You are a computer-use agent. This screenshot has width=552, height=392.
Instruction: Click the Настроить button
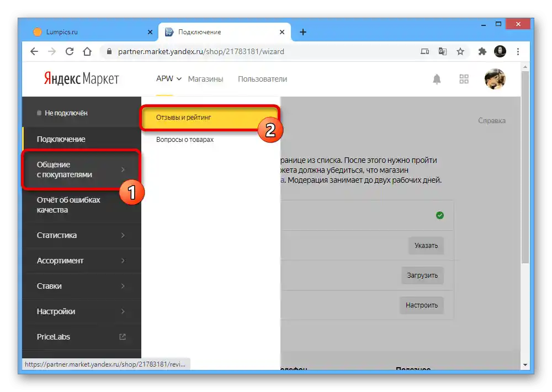[x=421, y=305]
